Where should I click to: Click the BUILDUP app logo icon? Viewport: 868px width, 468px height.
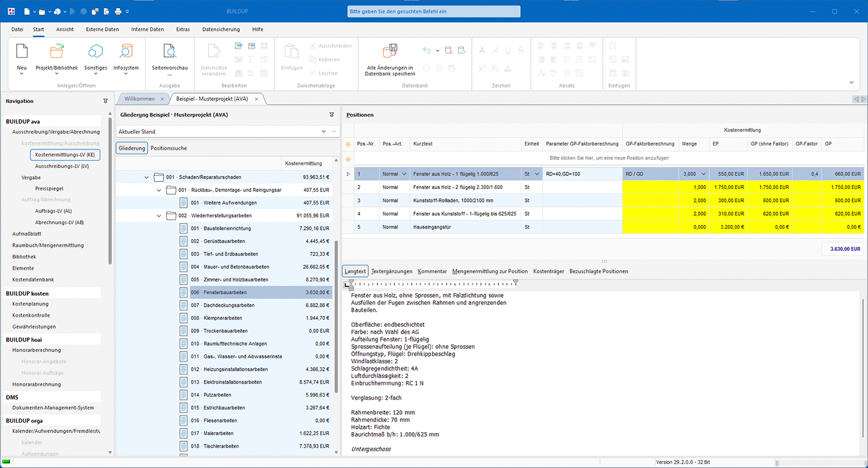[x=11, y=11]
